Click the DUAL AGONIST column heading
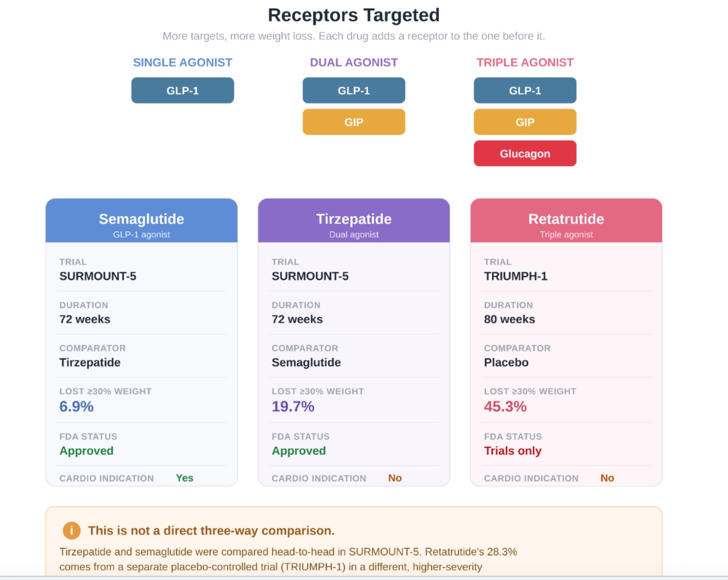Screen dimensions: 728x580 (x=354, y=63)
